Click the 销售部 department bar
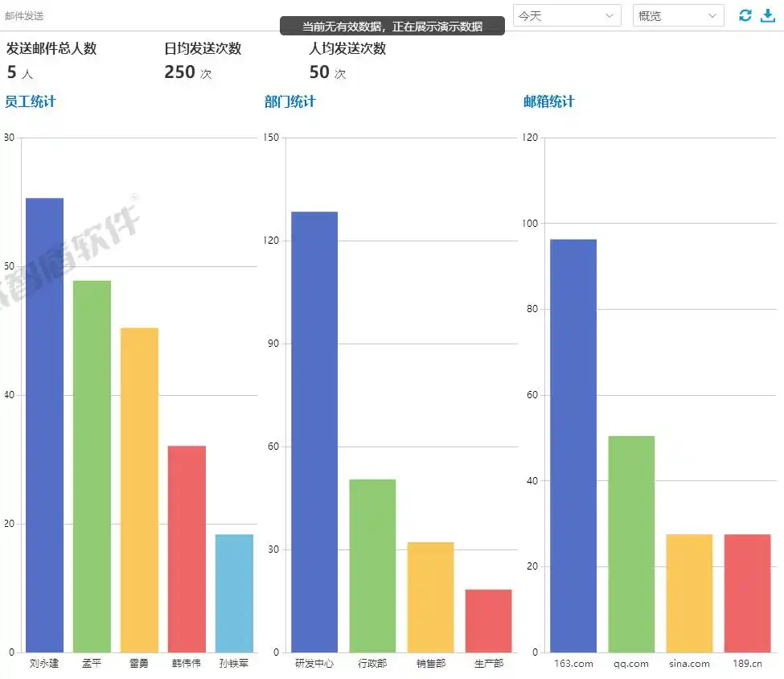Screen dimensions: 784x679 point(430,597)
